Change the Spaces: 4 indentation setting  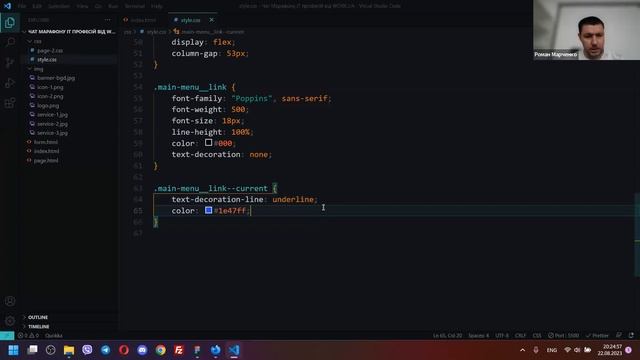pyautogui.click(x=478, y=336)
